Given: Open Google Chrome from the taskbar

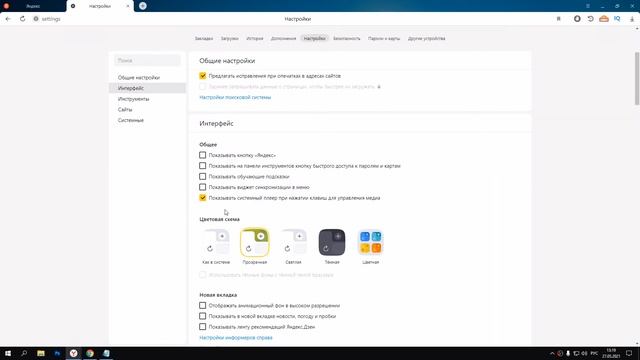Looking at the screenshot, I should coord(90,353).
